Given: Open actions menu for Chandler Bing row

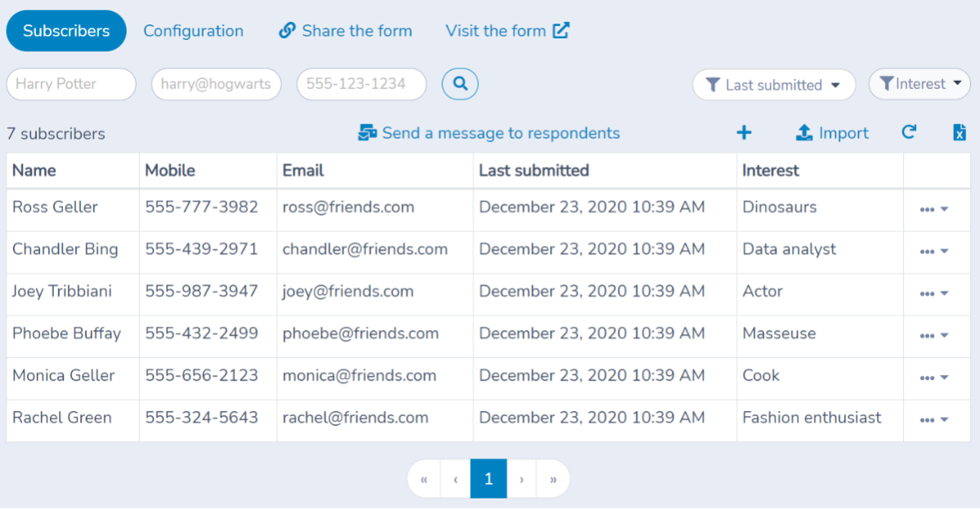Looking at the screenshot, I should pos(933,251).
